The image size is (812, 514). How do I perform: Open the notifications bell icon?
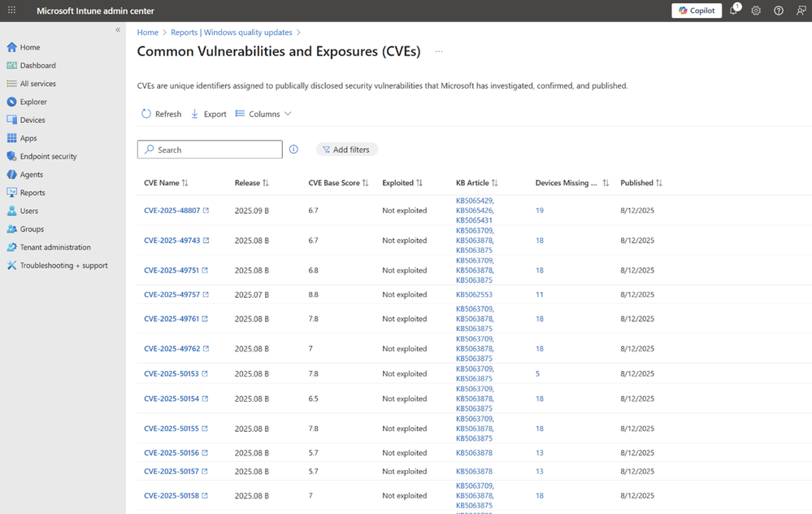[734, 10]
